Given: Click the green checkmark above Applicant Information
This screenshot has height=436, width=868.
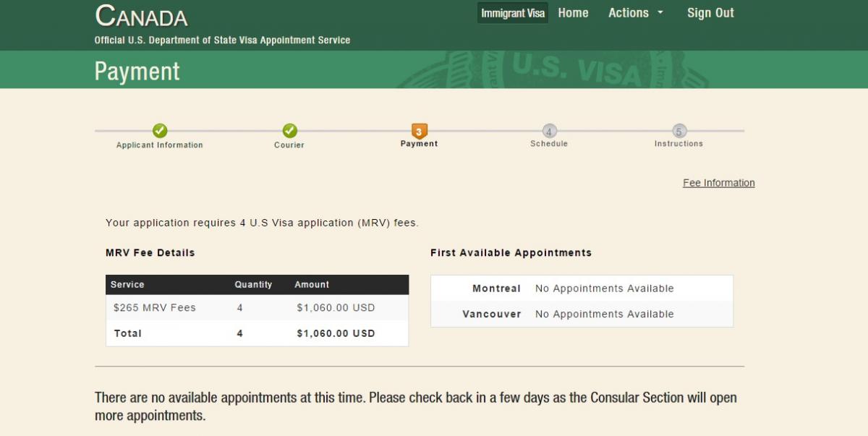Looking at the screenshot, I should (x=160, y=131).
